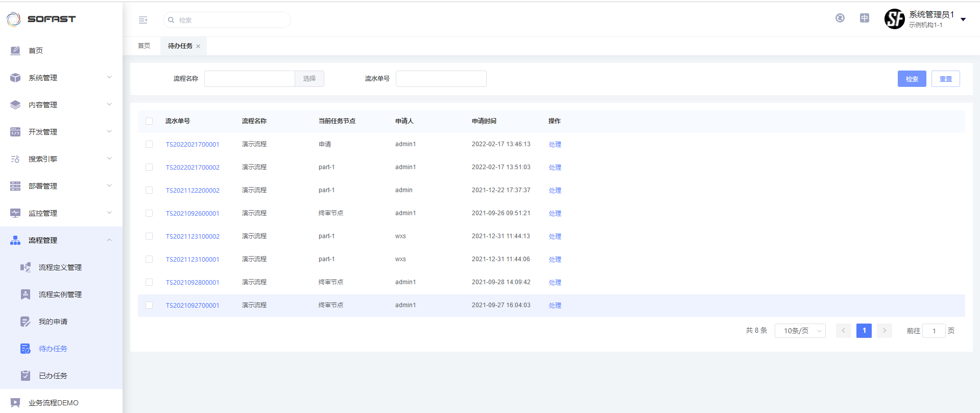This screenshot has width=980, height=413.
Task: Select checkbox for TS2021092600001 row
Action: coord(149,213)
